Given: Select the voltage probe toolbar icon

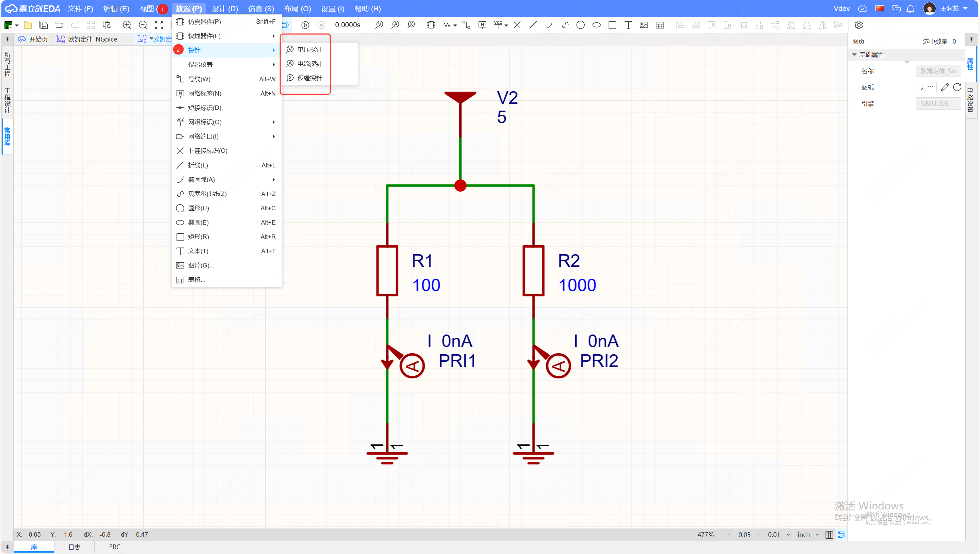Looking at the screenshot, I should click(x=379, y=25).
